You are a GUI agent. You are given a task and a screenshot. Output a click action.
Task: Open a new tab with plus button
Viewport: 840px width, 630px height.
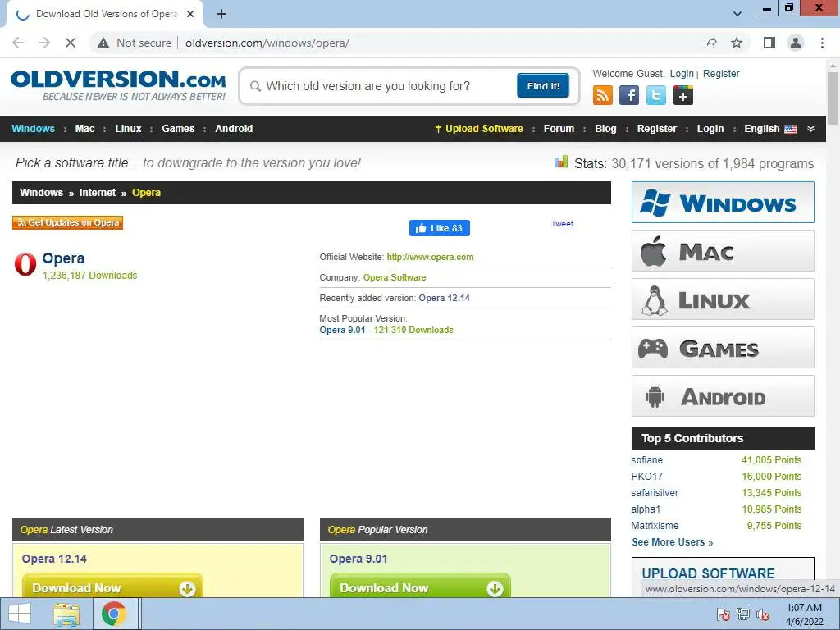coord(221,14)
